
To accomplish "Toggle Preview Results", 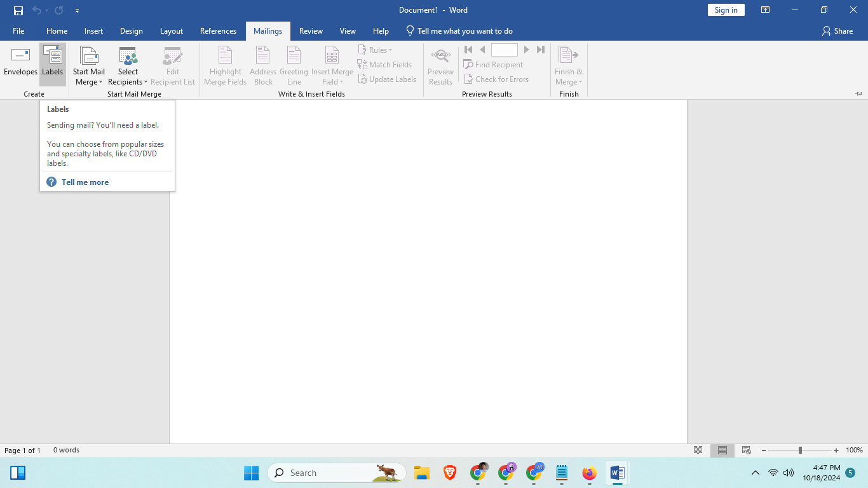I will (440, 65).
